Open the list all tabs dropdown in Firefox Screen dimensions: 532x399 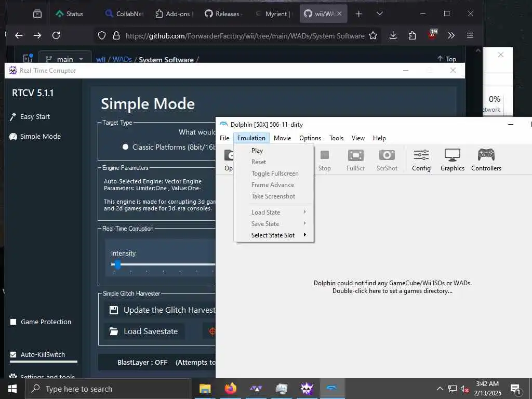pyautogui.click(x=380, y=14)
